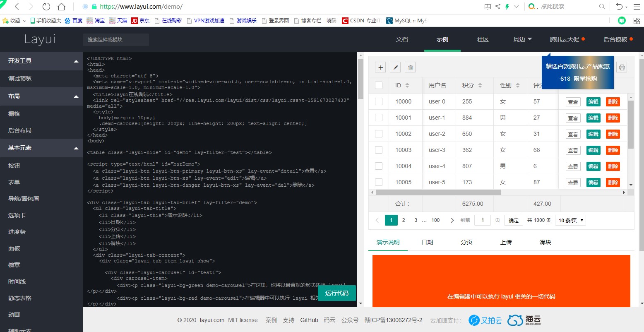Click the table vertical scrollbar
Image resolution: width=644 pixels, height=332 pixels.
click(631, 124)
